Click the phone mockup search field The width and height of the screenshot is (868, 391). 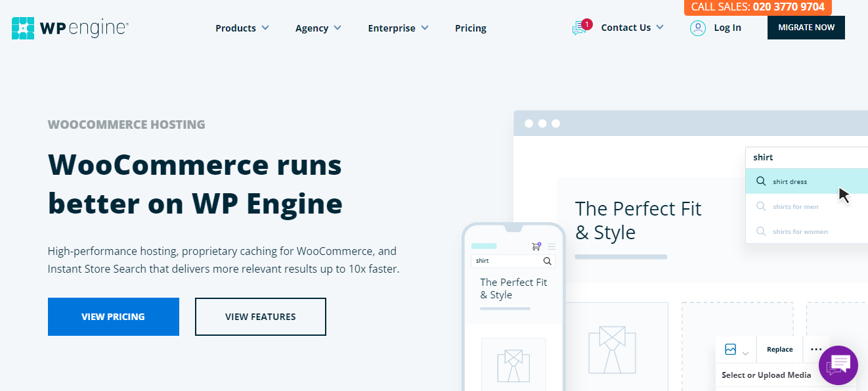513,261
